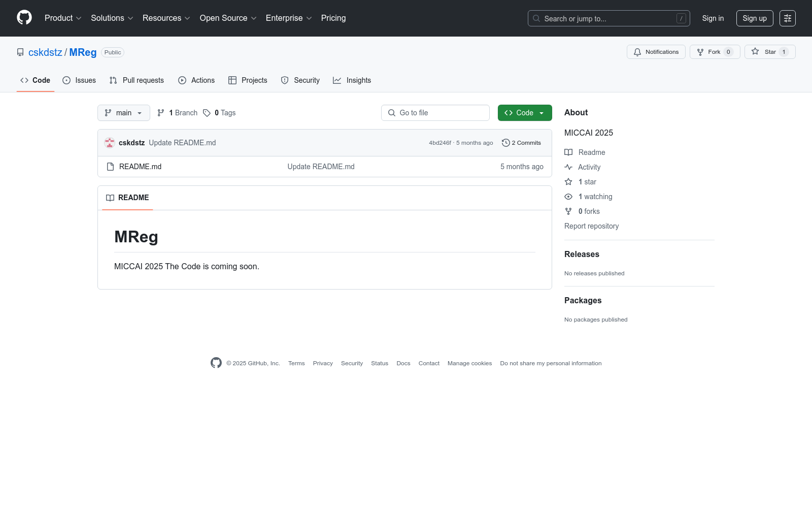
Task: Fork the MReg repository
Action: (x=715, y=52)
